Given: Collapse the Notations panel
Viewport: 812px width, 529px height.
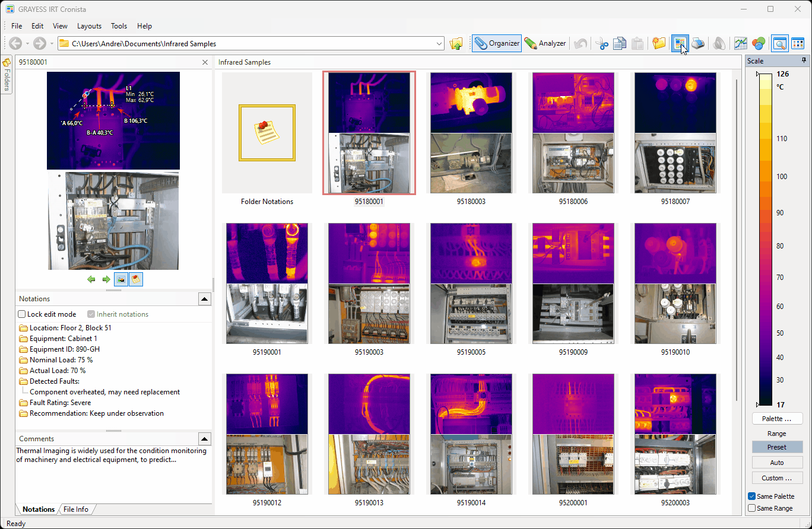Looking at the screenshot, I should pos(204,299).
